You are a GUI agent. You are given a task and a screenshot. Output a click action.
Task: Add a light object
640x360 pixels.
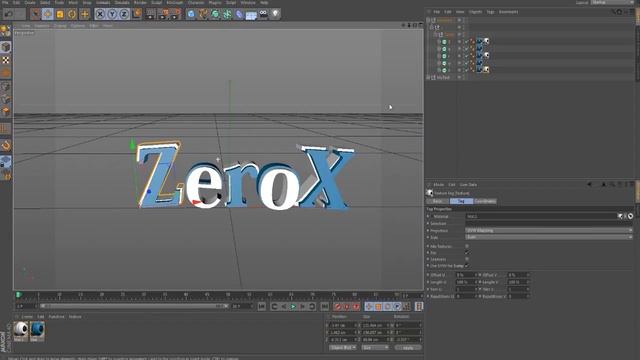coord(276,14)
